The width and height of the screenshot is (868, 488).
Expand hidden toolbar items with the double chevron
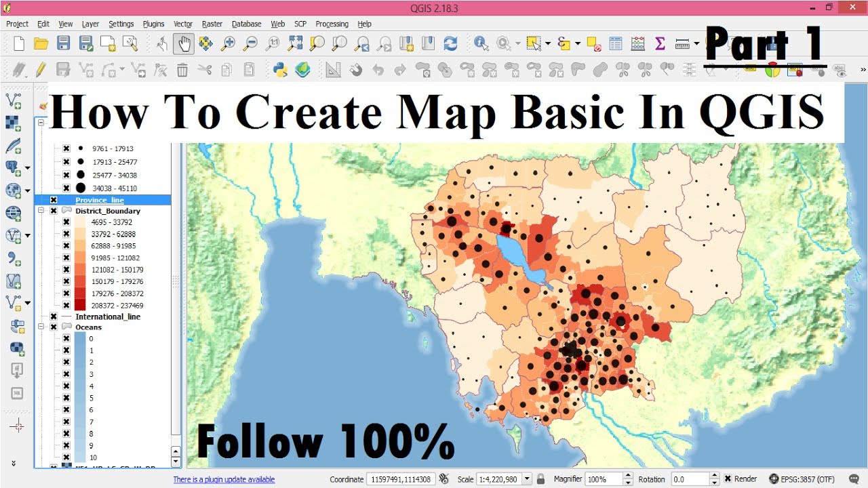point(863,69)
